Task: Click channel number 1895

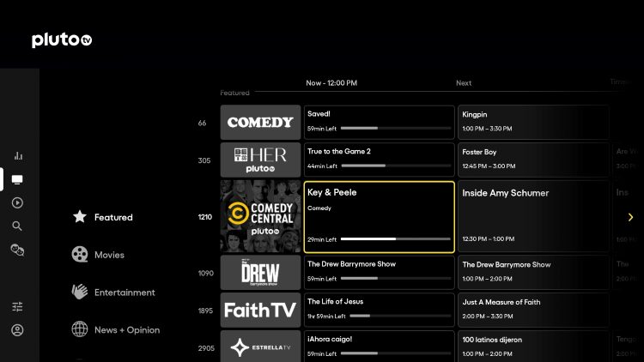Action: click(205, 311)
